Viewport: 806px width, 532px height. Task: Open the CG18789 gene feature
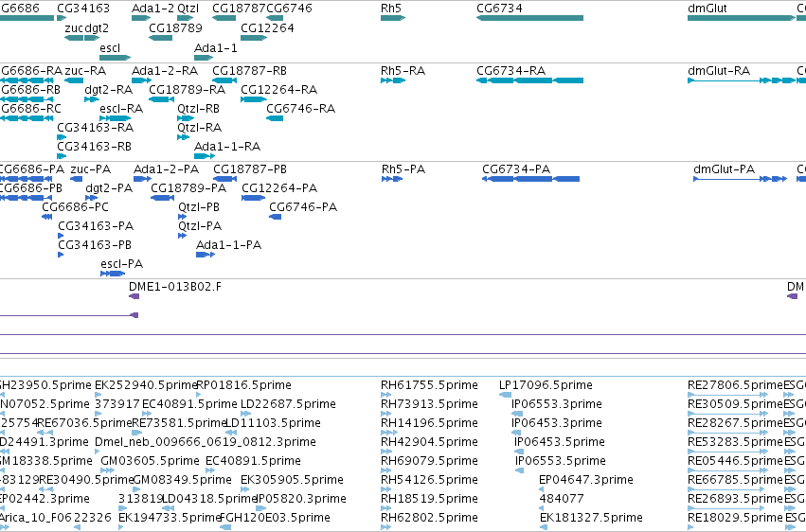(x=161, y=38)
